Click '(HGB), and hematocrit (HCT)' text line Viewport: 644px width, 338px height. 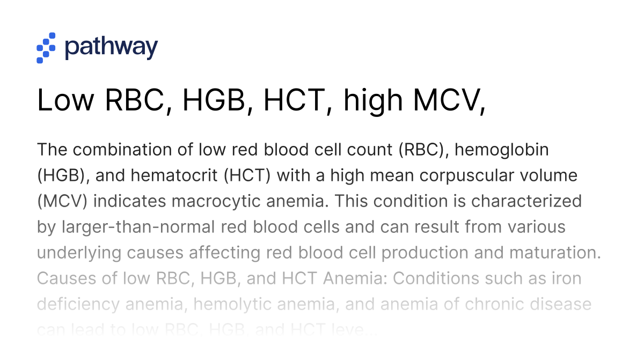[x=307, y=175]
